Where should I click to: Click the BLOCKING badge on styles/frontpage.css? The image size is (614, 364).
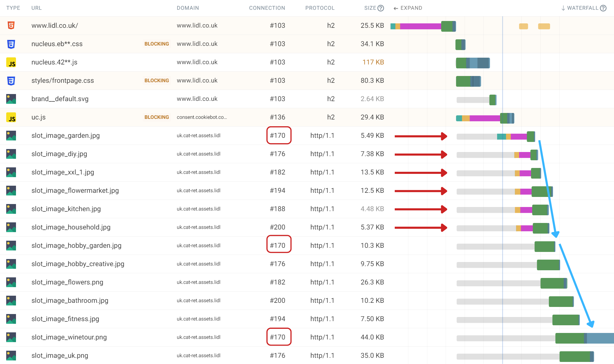click(x=157, y=80)
